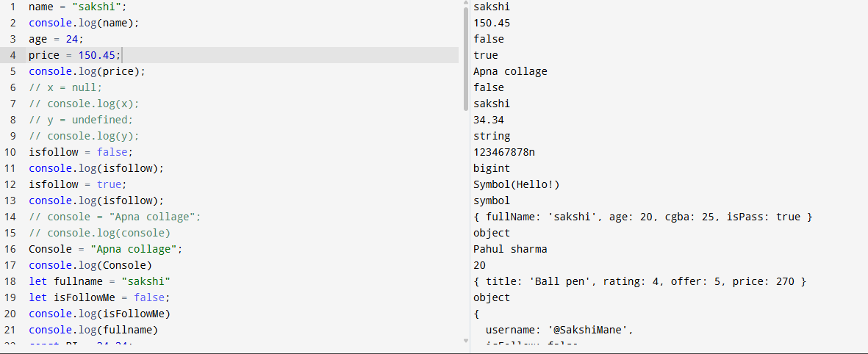Click output line true
Screen dimensions: 868x354
[486, 55]
